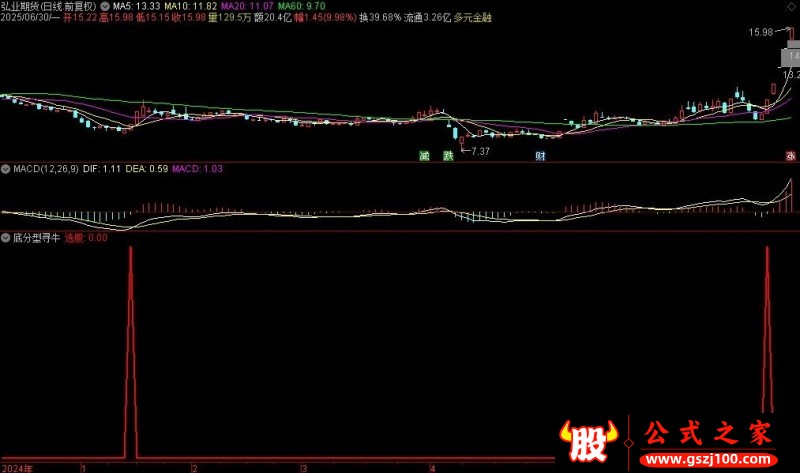The image size is (800, 473).
Task: Click month 4 on the time axis
Action: 432,468
